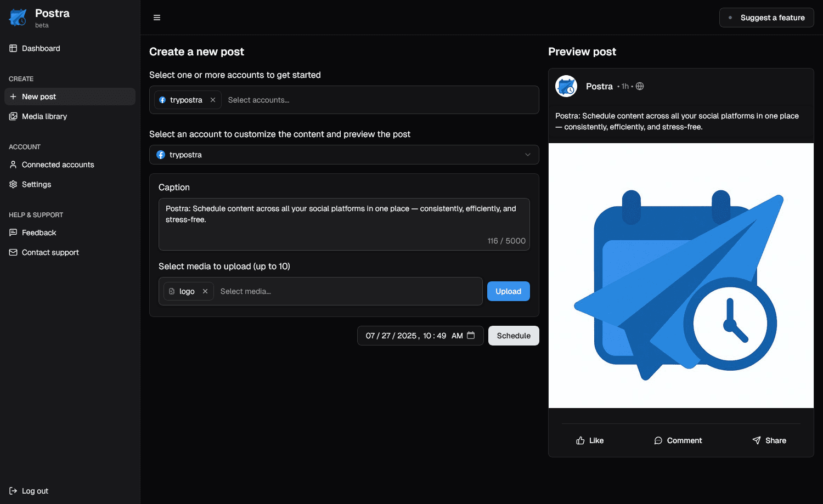823x504 pixels.
Task: Click the gear icon beside Settings
Action: coord(13,184)
